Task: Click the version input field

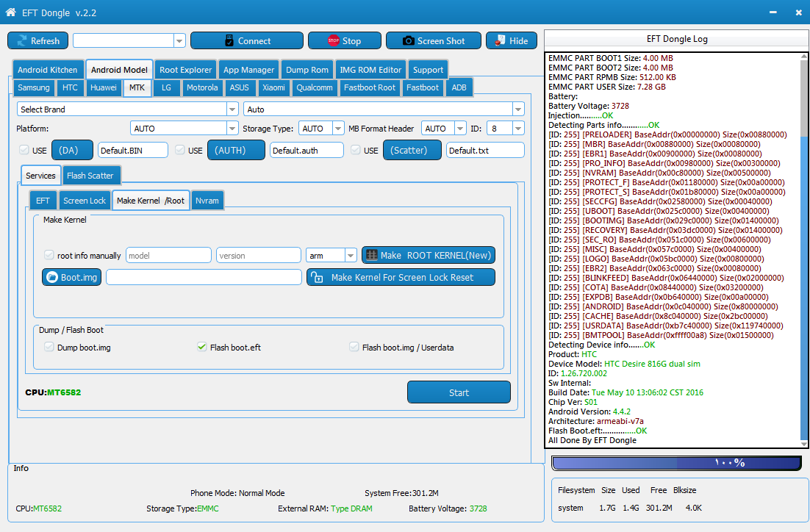Action: pyautogui.click(x=258, y=255)
